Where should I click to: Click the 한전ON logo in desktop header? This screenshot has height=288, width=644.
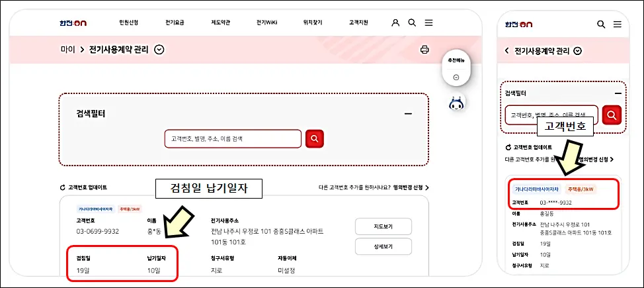click(73, 23)
